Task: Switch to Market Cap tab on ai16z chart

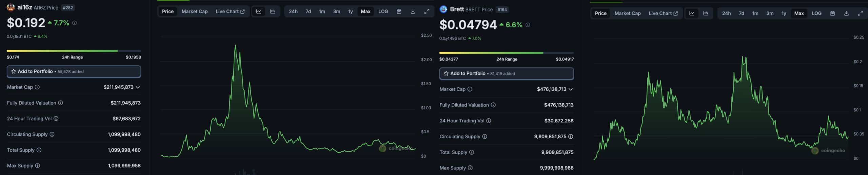Action: [195, 12]
